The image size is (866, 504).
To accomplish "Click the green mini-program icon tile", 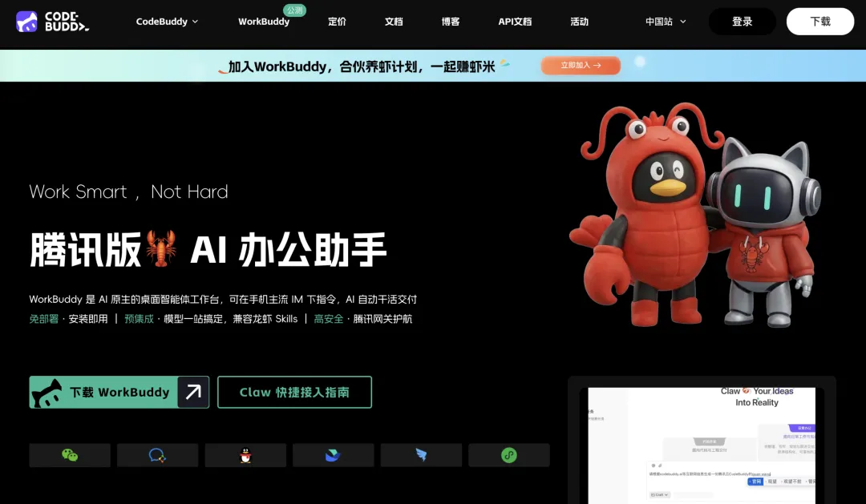I will pos(508,455).
